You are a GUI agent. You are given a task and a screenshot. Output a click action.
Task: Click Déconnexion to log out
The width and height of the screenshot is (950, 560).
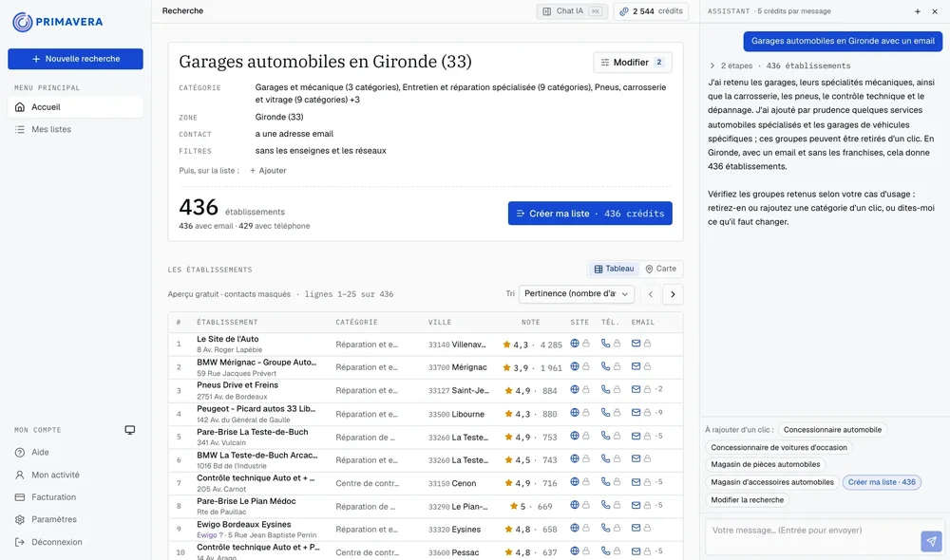[x=56, y=542]
